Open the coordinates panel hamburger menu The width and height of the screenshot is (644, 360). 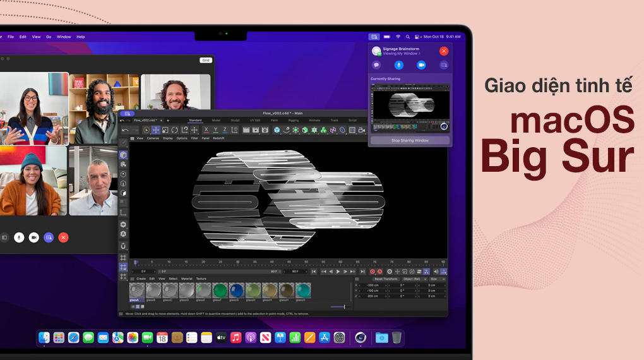(357, 279)
